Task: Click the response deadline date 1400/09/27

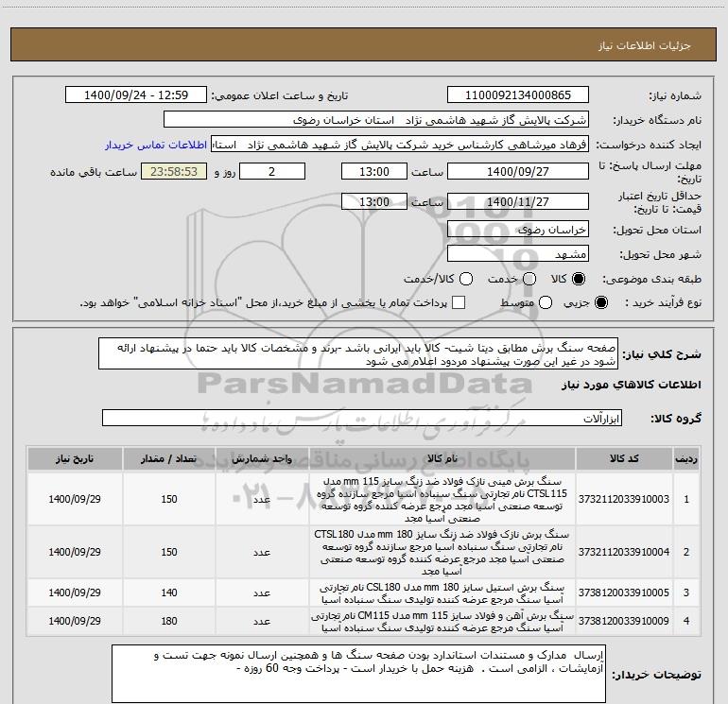Action: click(x=518, y=171)
